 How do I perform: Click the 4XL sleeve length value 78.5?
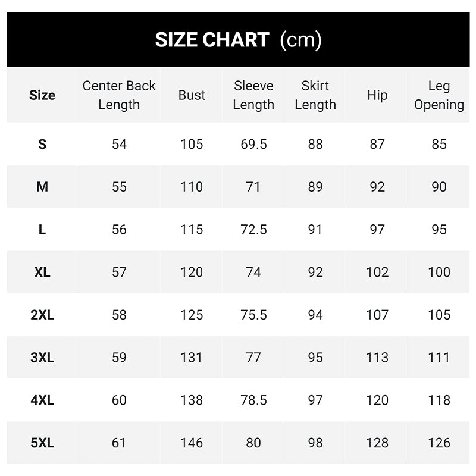[x=253, y=400]
